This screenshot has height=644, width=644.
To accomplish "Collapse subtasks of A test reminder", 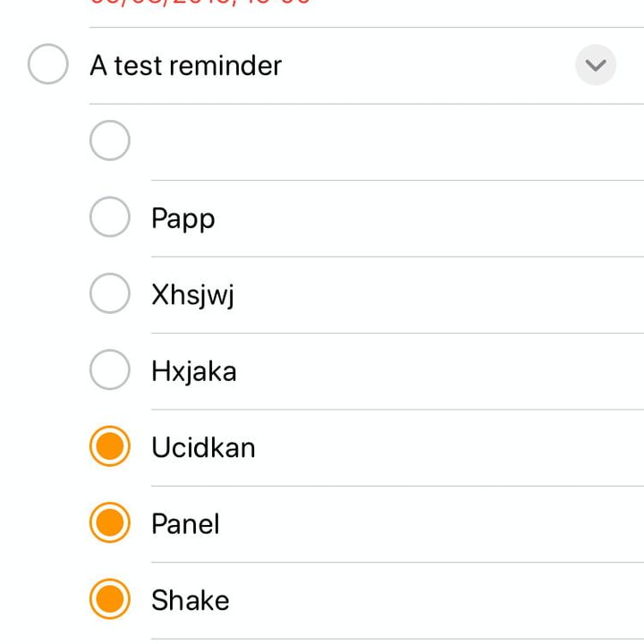I will tap(596, 64).
